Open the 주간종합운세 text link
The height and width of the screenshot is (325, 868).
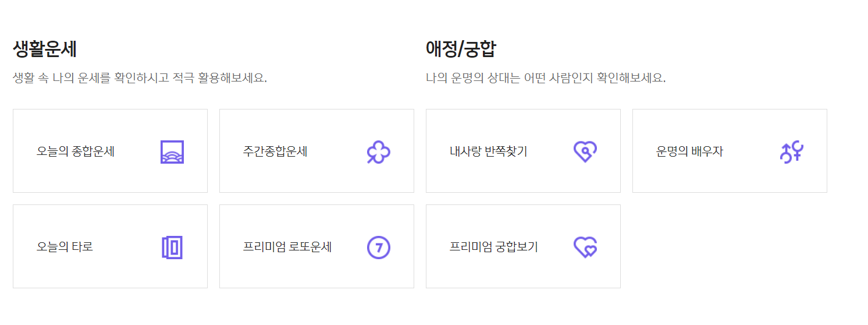coord(275,152)
